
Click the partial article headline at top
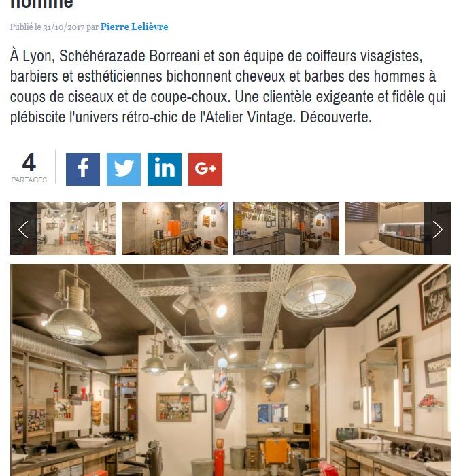point(41,4)
